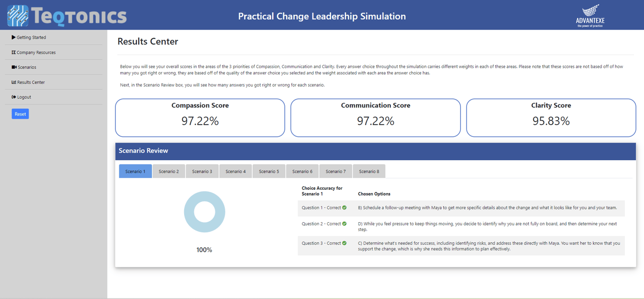
Task: Click the checkmark next to Question 3
Action: [x=344, y=243]
